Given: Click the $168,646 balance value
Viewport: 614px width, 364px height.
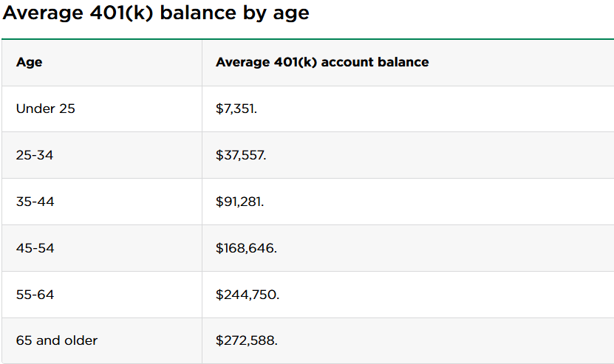Looking at the screenshot, I should pos(246,248).
